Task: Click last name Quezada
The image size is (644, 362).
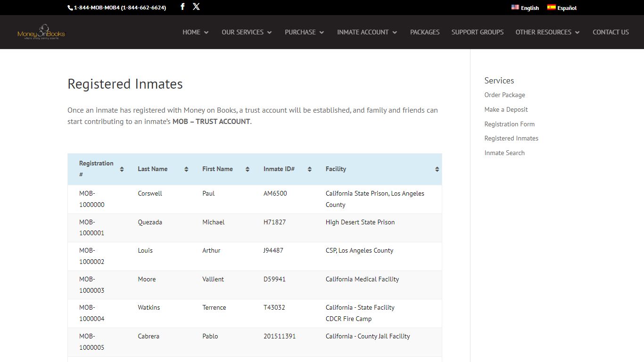Action: pyautogui.click(x=150, y=222)
